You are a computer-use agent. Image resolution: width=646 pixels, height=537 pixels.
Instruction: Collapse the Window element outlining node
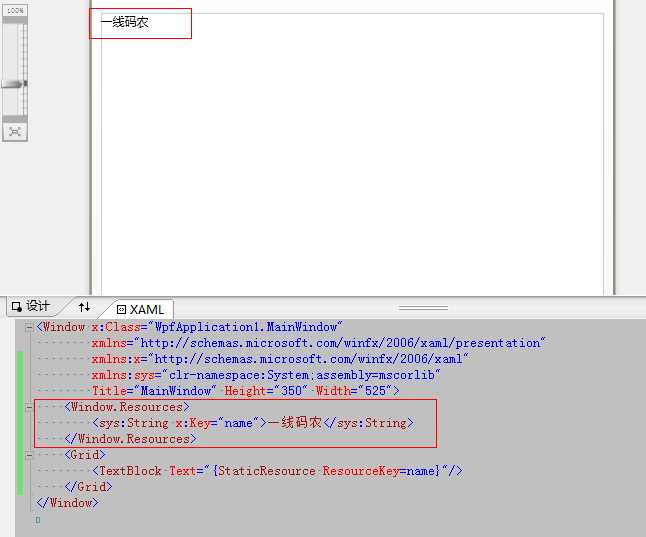coord(29,328)
